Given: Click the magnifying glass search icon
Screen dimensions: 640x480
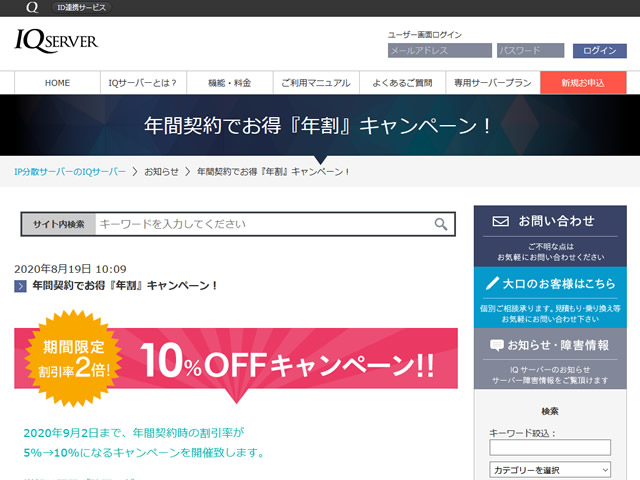Looking at the screenshot, I should tap(441, 224).
